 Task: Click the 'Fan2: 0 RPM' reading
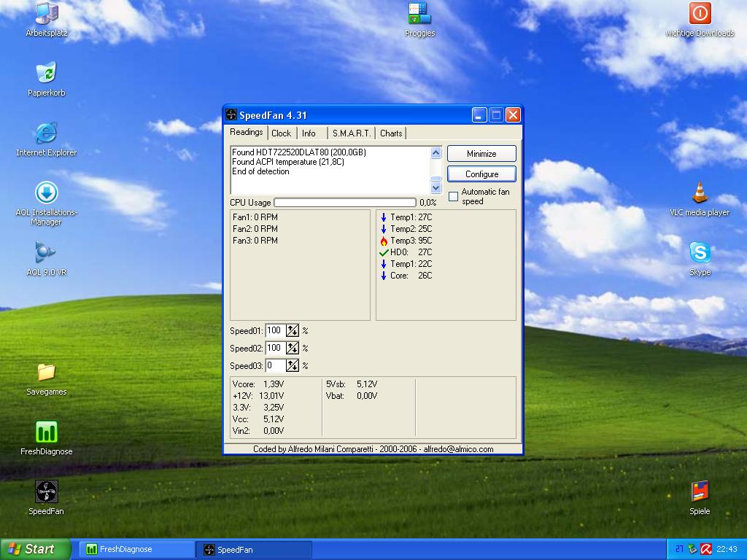(255, 229)
